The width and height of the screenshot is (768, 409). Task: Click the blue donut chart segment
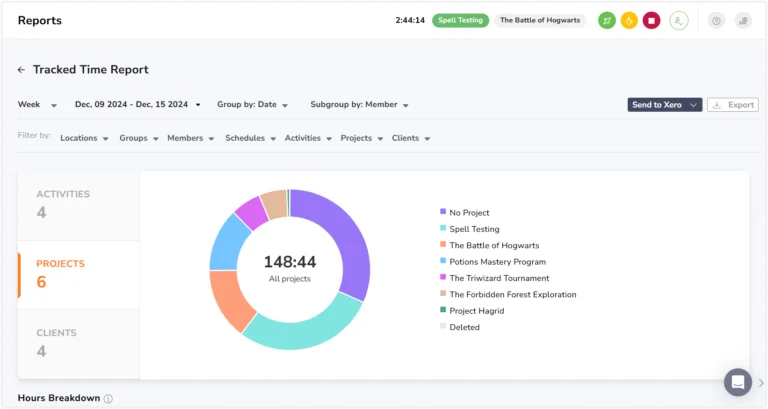(228, 243)
